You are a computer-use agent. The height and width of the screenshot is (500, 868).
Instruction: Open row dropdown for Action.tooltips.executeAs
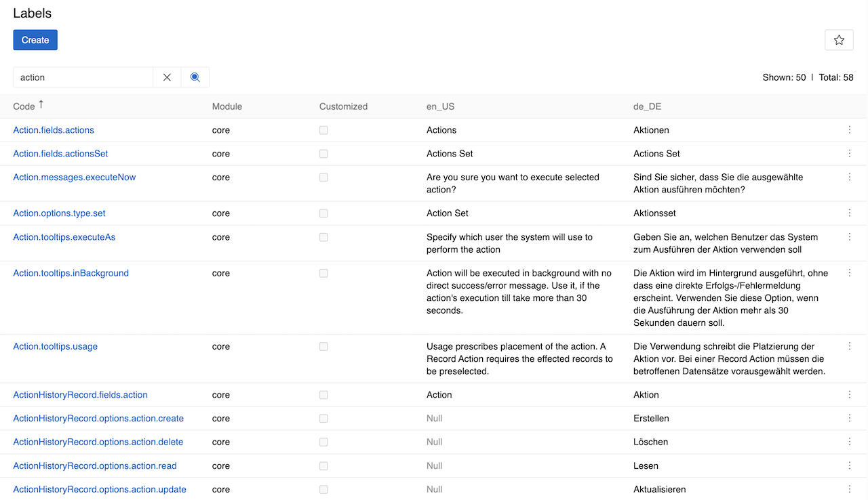pos(849,236)
